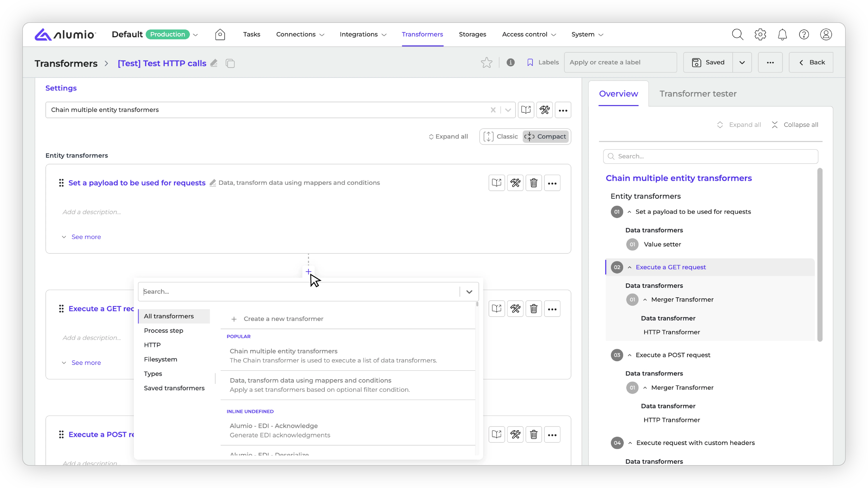
Task: Show transformer info icon
Action: click(510, 62)
